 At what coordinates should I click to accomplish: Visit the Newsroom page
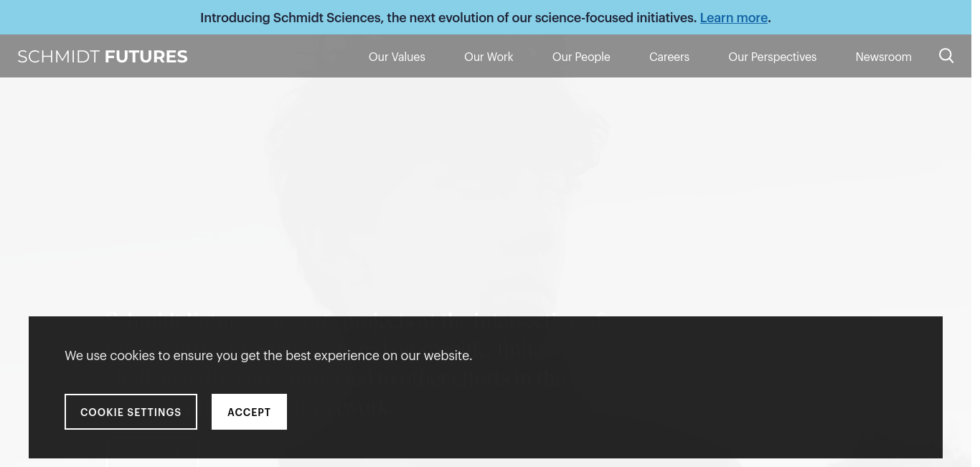883,57
